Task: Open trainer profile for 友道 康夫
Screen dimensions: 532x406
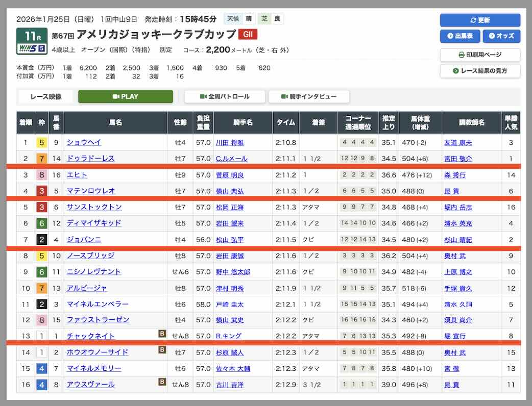Action: coord(458,142)
